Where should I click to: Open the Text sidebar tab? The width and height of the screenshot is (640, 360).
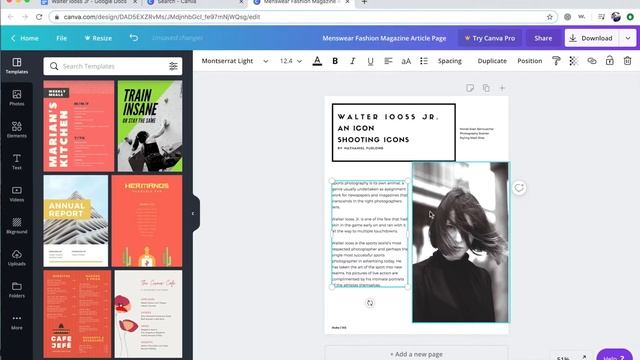(x=17, y=162)
